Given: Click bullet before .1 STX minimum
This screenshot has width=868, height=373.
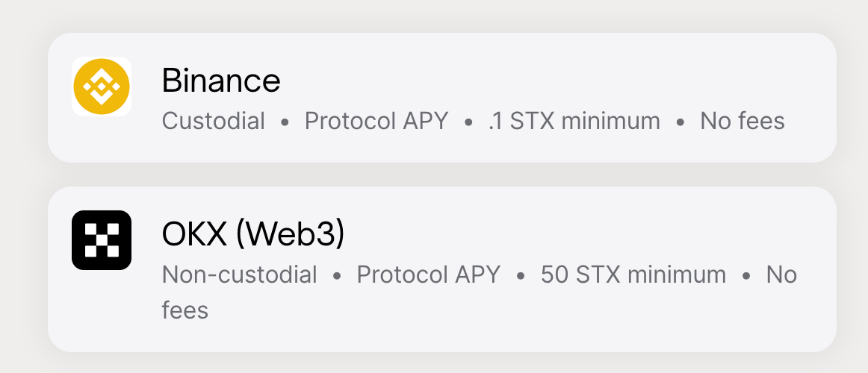Looking at the screenshot, I should [468, 122].
